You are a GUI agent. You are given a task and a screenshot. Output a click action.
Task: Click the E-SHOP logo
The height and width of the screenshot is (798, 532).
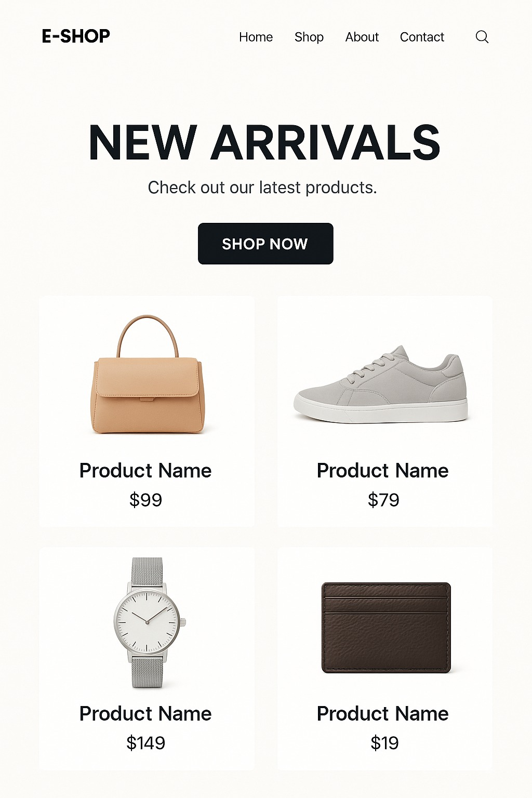[x=76, y=36]
